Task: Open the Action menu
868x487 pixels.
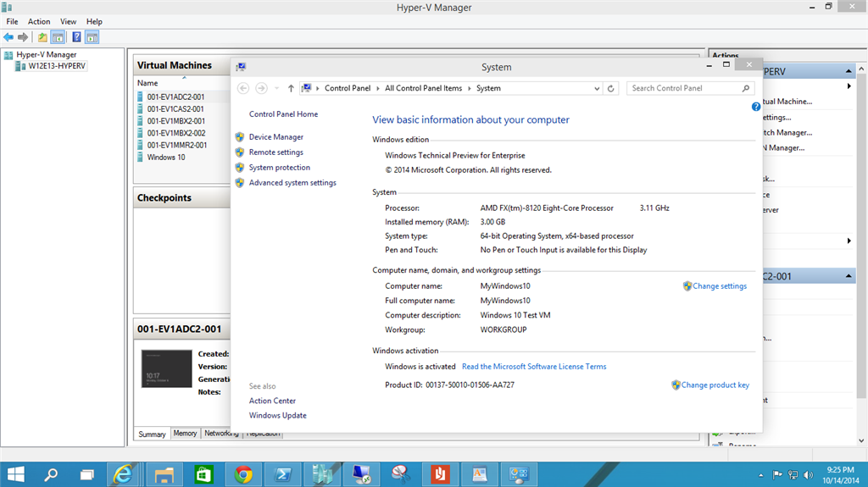Action: [x=39, y=21]
